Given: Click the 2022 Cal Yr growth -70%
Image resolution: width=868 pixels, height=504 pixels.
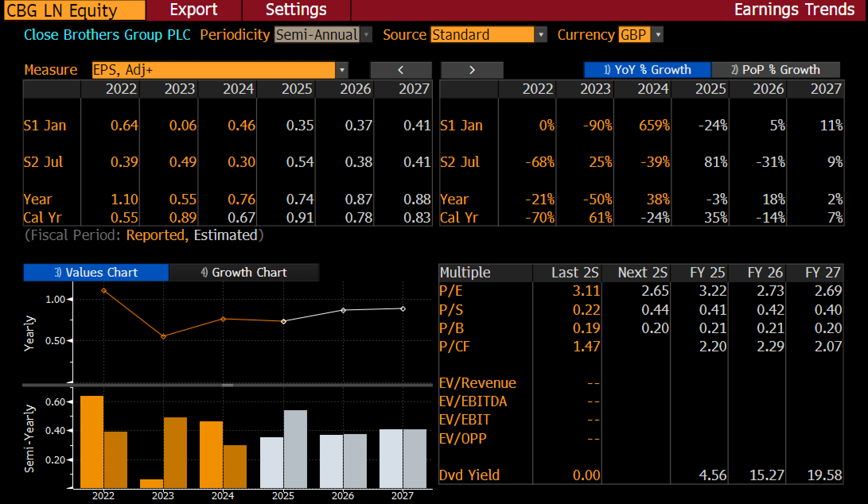Looking at the screenshot, I should click(540, 218).
